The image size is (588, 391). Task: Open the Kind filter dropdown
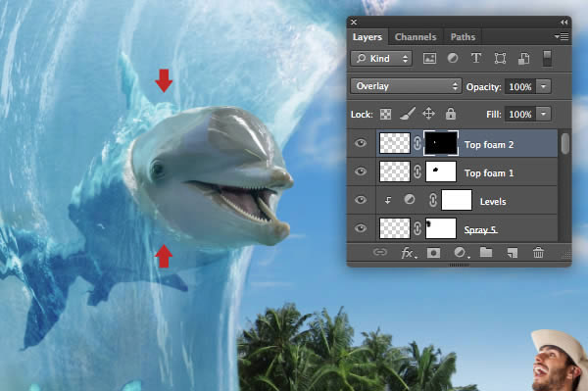coord(381,59)
